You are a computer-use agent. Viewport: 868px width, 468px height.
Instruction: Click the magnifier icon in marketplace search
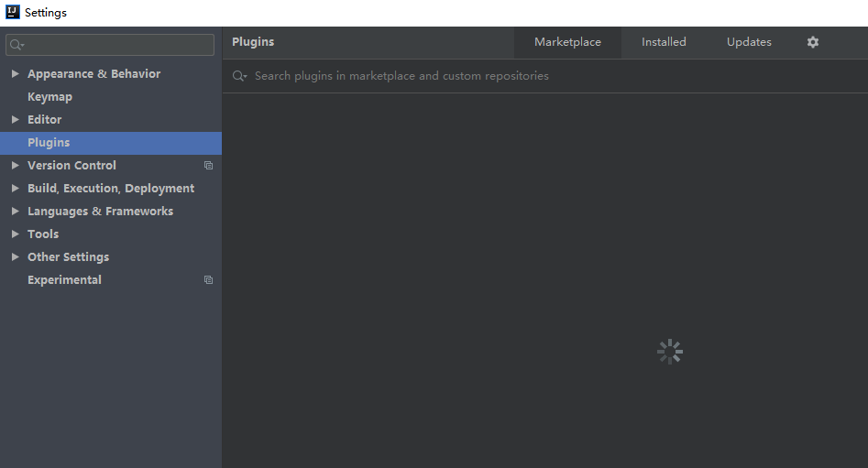239,76
